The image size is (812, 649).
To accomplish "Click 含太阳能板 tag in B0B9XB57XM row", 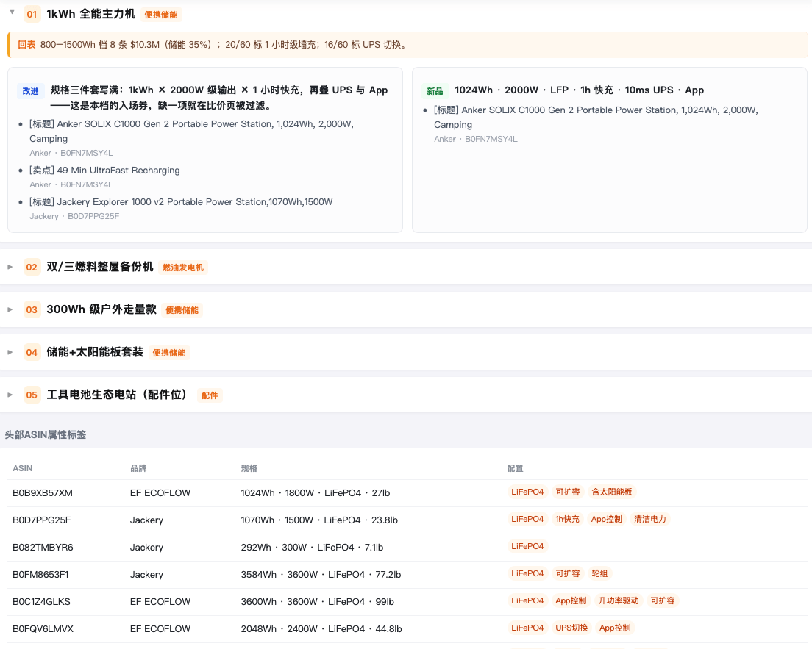I will pyautogui.click(x=612, y=492).
